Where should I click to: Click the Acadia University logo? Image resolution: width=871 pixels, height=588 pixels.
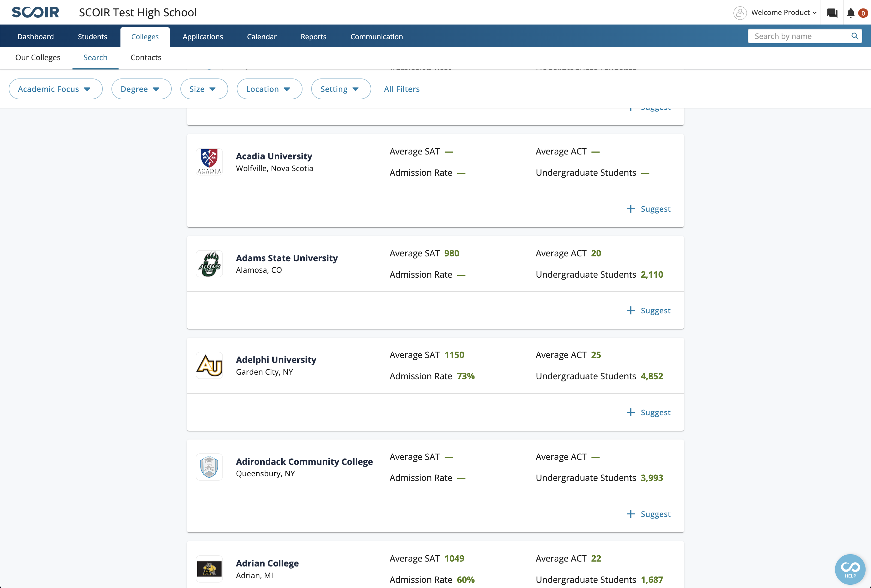209,162
